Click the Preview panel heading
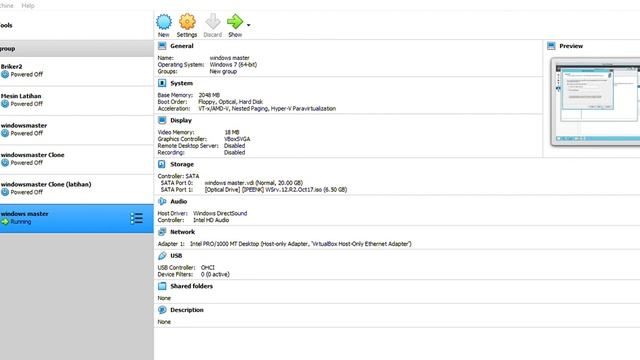The image size is (640, 360). coord(571,46)
